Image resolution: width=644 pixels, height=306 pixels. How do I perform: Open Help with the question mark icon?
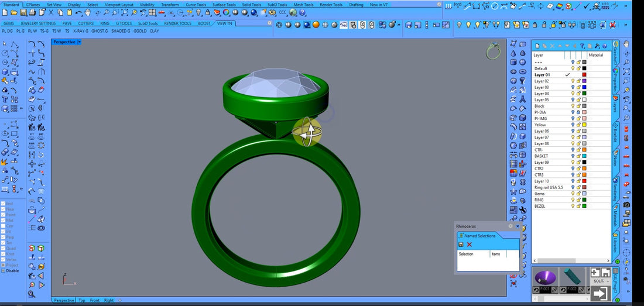pyautogui.click(x=302, y=12)
